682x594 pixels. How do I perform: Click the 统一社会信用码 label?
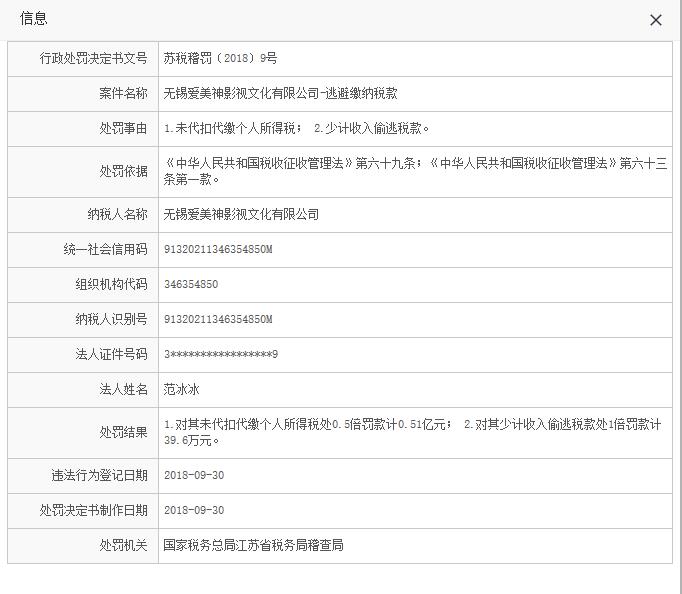point(106,250)
